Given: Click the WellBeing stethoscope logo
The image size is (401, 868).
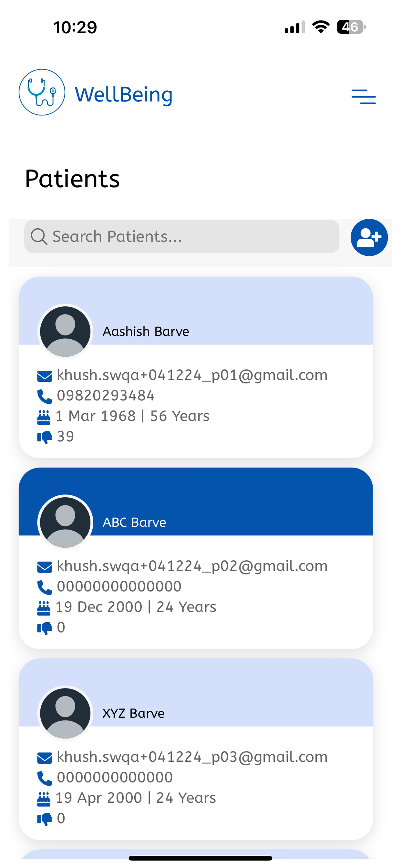Looking at the screenshot, I should 42,92.
